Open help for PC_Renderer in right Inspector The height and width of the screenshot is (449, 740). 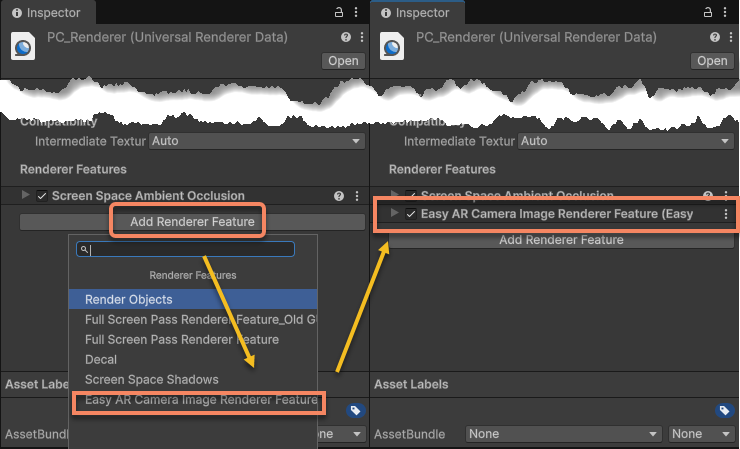click(715, 37)
